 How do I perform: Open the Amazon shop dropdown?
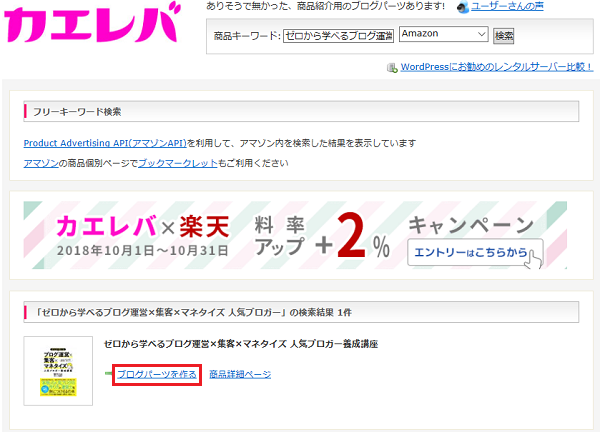(444, 34)
